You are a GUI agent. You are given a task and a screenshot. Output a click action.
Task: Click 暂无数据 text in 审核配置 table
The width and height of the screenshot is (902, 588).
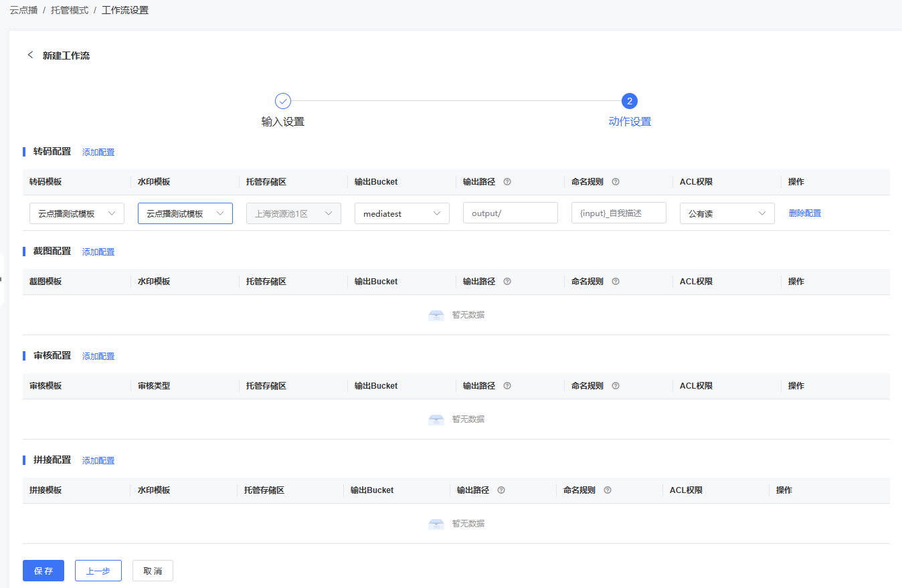click(x=468, y=419)
